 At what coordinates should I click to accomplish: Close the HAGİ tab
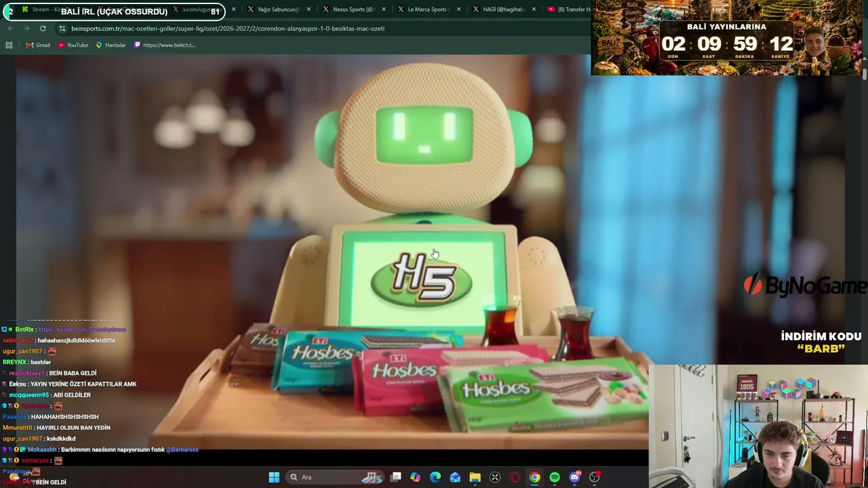(x=534, y=9)
